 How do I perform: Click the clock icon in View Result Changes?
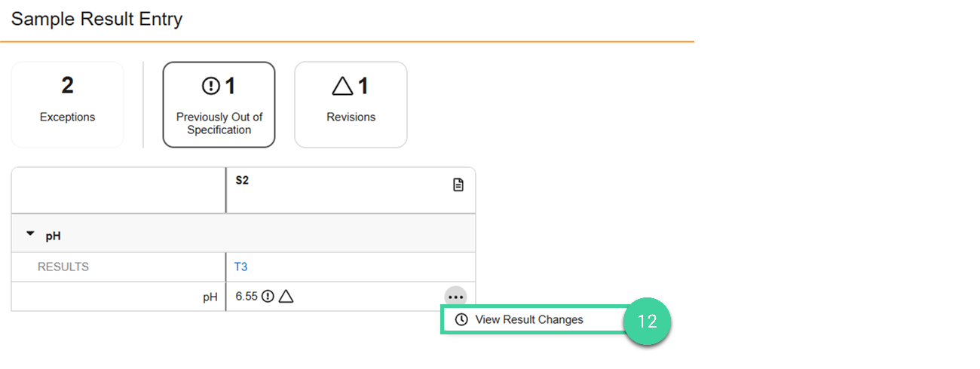[x=461, y=319]
